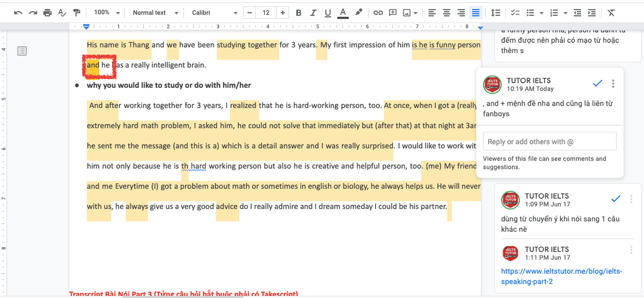
Task: Clear text formatting
Action: pos(611,12)
